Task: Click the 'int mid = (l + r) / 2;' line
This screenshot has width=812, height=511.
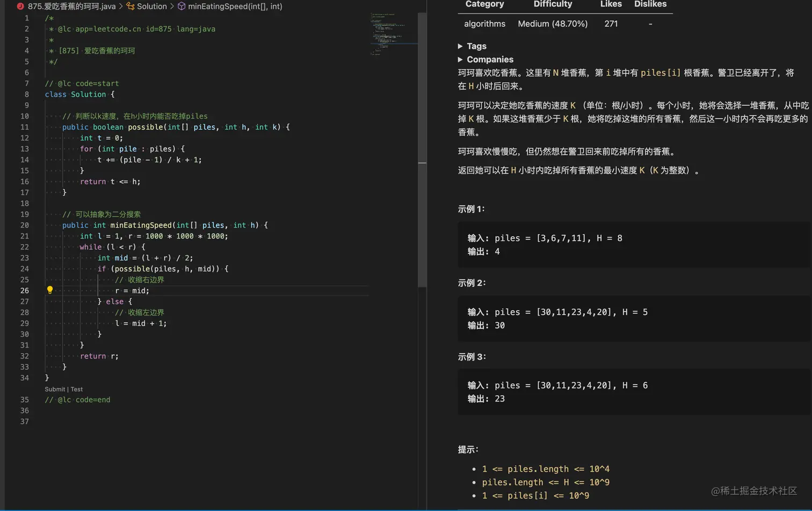Action: click(145, 258)
